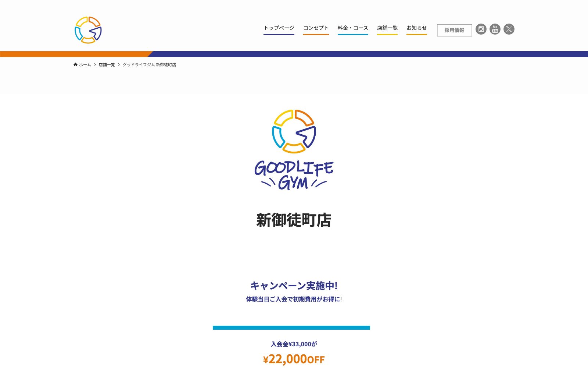
Task: Click the ¥22,000OFF price text
Action: pyautogui.click(x=294, y=359)
